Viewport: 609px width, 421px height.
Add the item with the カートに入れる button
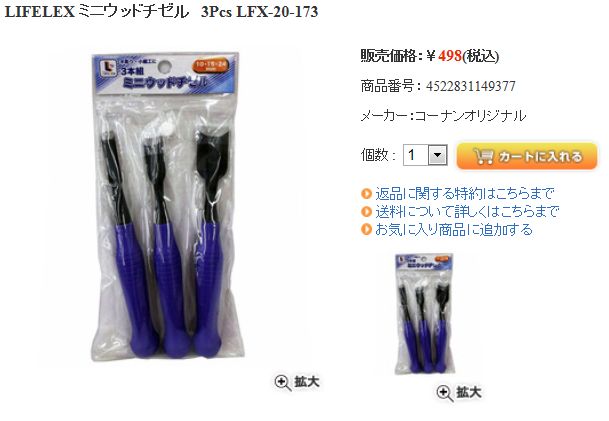pos(527,156)
